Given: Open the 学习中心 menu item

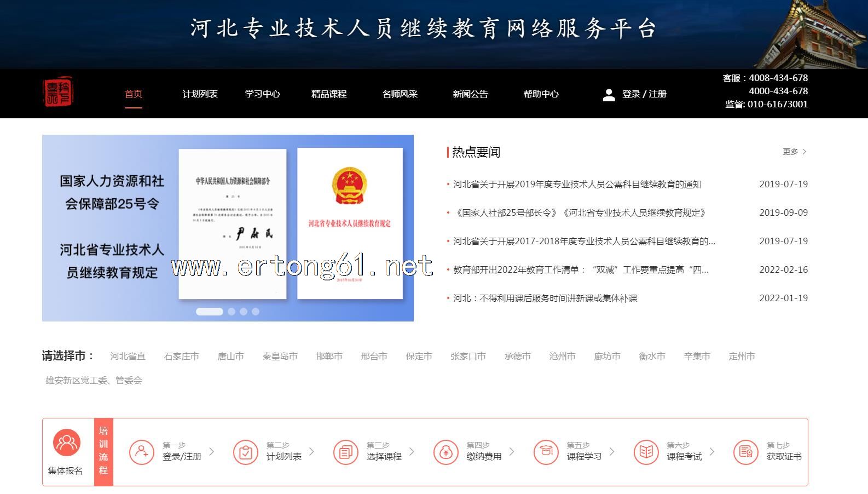Looking at the screenshot, I should point(262,94).
